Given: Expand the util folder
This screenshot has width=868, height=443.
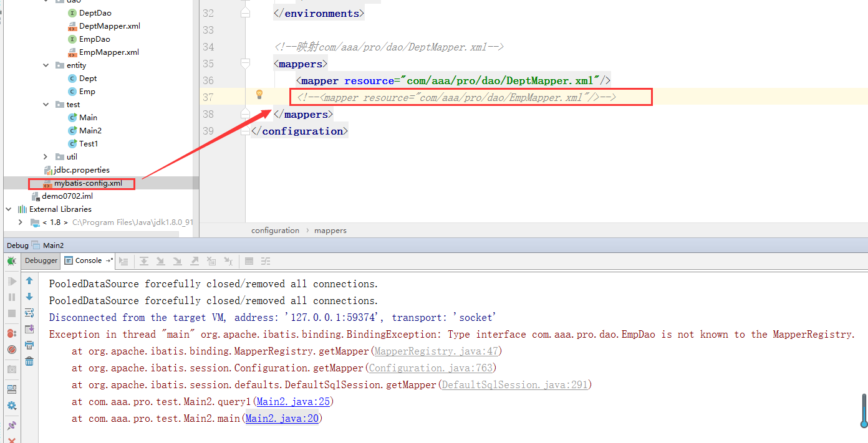Looking at the screenshot, I should (46, 157).
